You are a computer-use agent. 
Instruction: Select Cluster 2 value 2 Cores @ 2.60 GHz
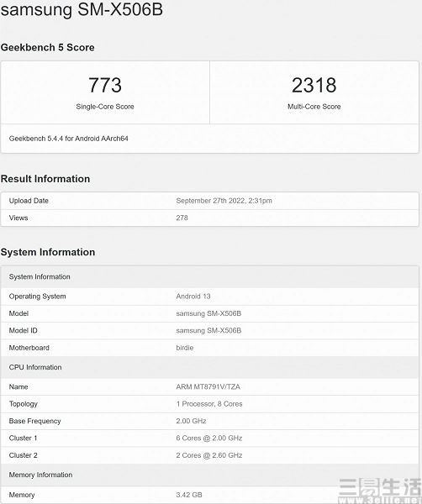tap(209, 455)
